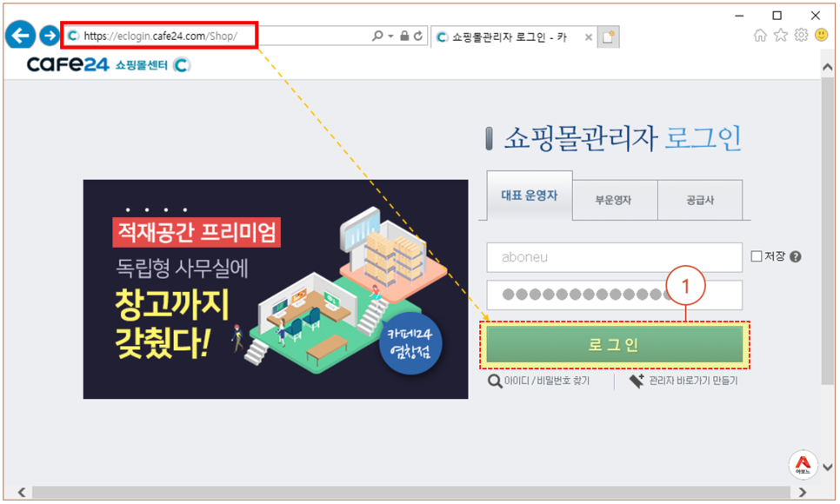Enable the 저장 checkbox
The width and height of the screenshot is (840, 504).
coord(757,256)
